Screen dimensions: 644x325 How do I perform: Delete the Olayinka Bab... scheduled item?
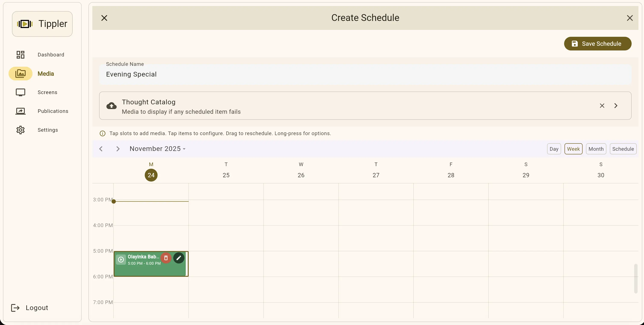pos(166,258)
